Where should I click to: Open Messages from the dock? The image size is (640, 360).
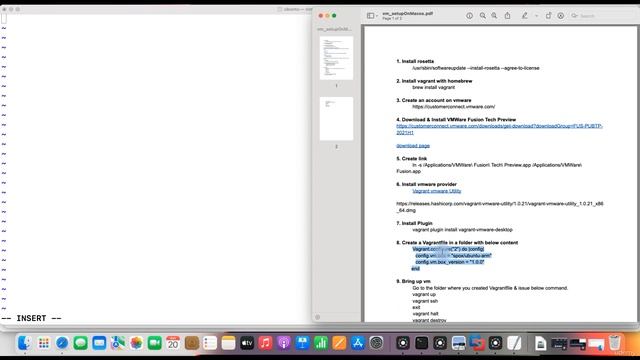(x=80, y=343)
